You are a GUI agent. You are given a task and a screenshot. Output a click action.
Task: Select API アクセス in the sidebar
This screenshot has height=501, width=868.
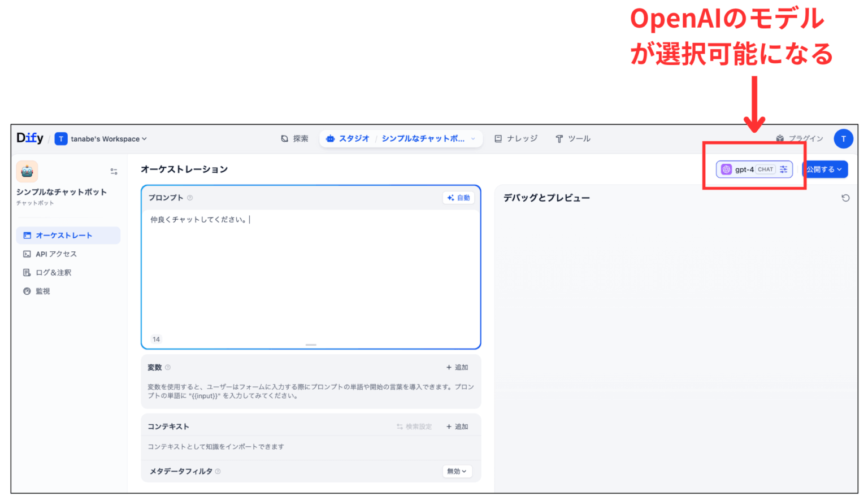[x=57, y=254]
